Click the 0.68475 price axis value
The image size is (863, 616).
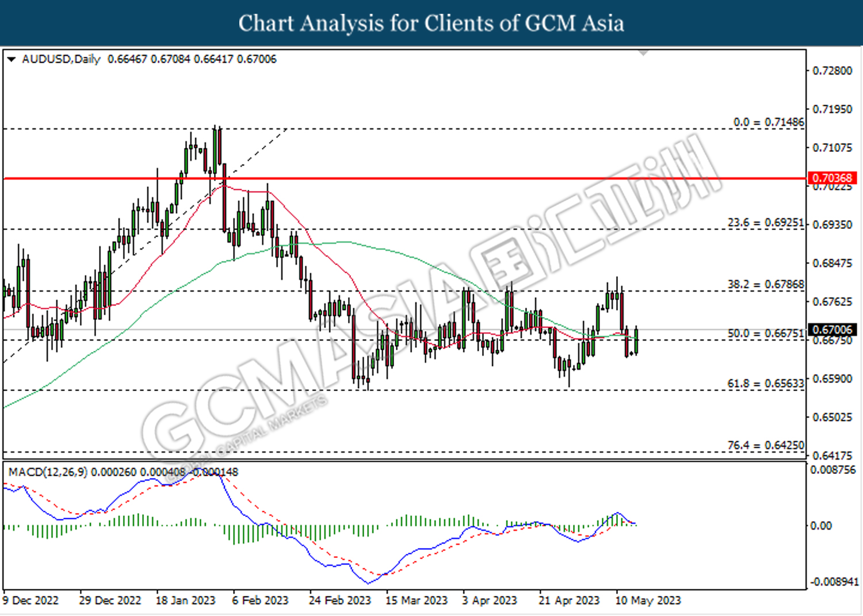click(x=832, y=263)
